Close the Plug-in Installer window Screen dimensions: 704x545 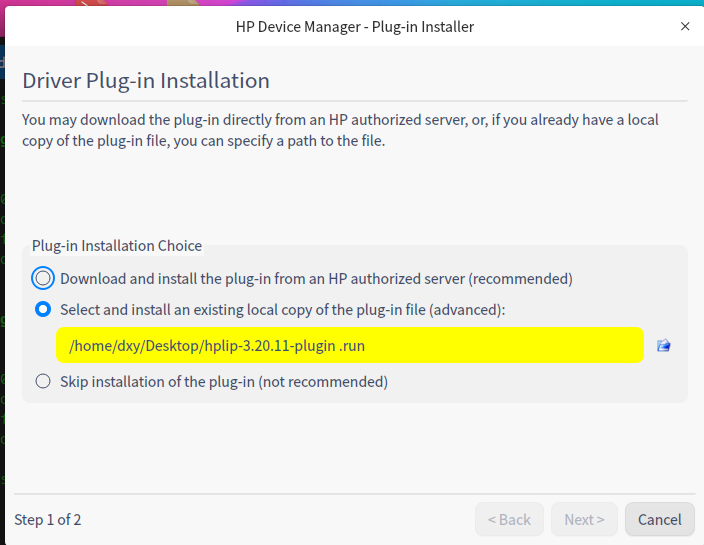tap(685, 27)
